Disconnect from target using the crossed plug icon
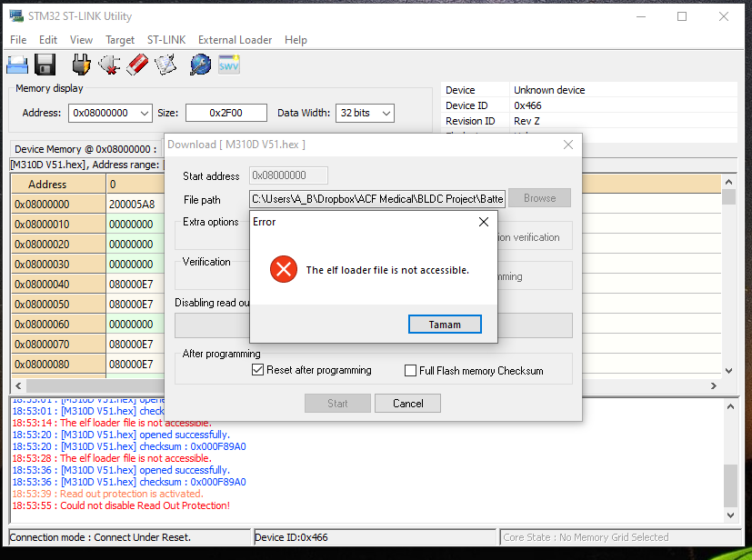Viewport: 752px width, 560px height. point(109,65)
